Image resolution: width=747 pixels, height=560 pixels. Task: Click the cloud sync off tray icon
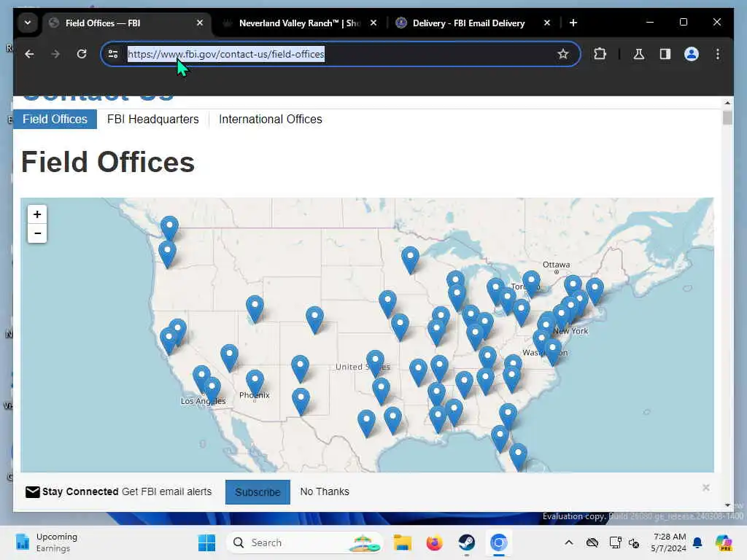592,542
